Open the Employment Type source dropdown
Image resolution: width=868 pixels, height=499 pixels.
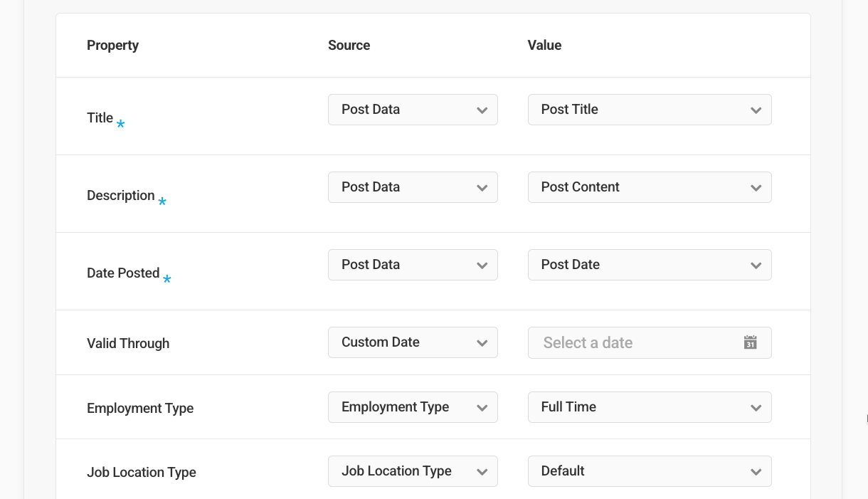pyautogui.click(x=413, y=407)
